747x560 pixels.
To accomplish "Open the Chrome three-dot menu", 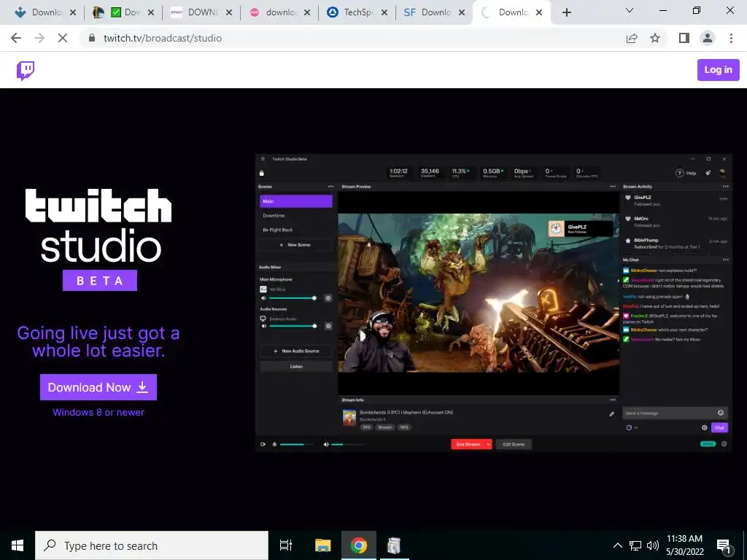I will tap(731, 38).
